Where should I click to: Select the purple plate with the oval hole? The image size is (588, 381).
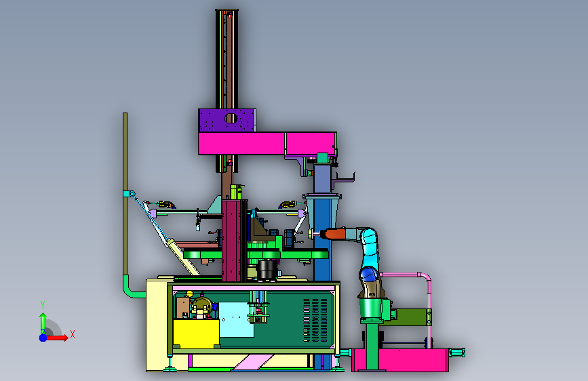click(227, 120)
